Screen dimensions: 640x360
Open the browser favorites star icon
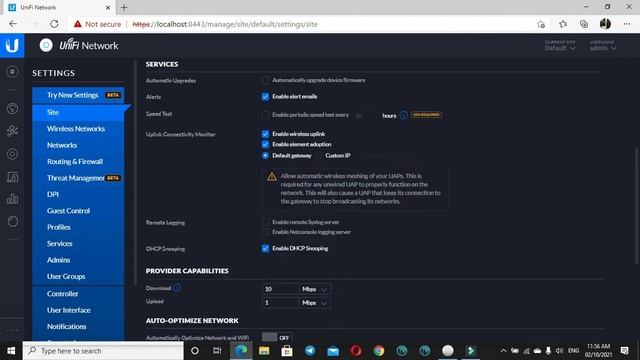click(563, 24)
